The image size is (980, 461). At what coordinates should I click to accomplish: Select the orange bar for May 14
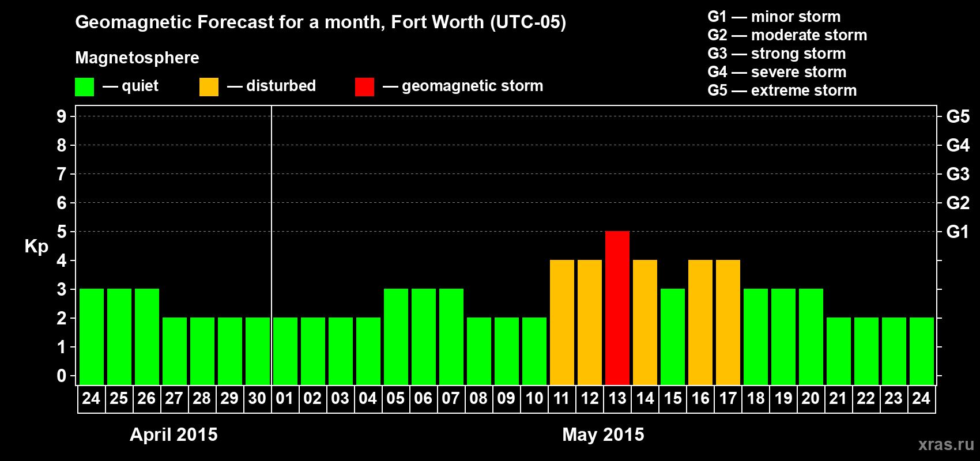(x=645, y=322)
